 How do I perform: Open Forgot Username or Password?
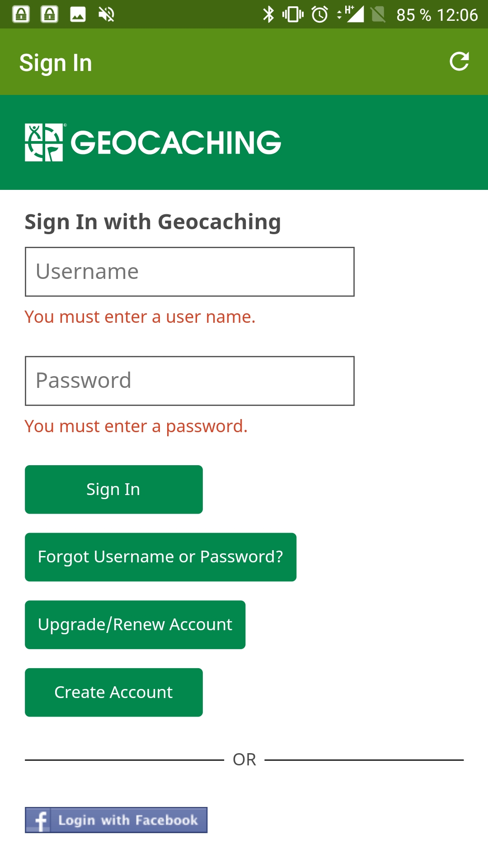160,557
